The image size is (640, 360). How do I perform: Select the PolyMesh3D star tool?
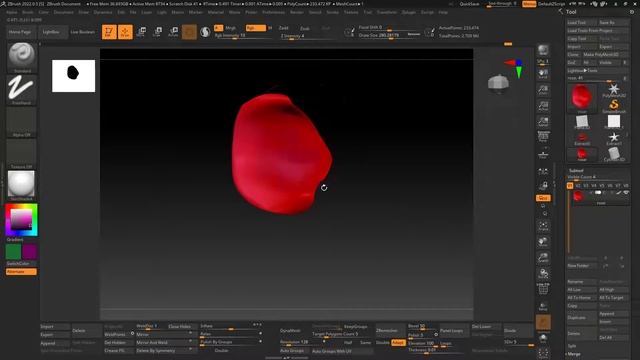(613, 91)
